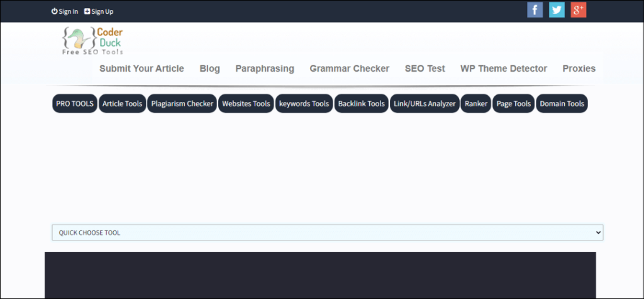This screenshot has height=299, width=644.
Task: Open keywords Tools category
Action: [x=304, y=104]
